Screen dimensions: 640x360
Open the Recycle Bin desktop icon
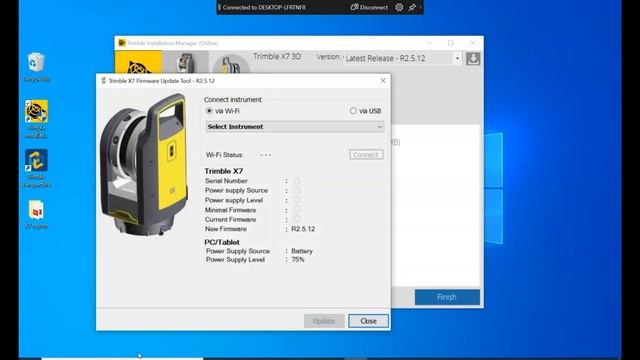[36, 67]
